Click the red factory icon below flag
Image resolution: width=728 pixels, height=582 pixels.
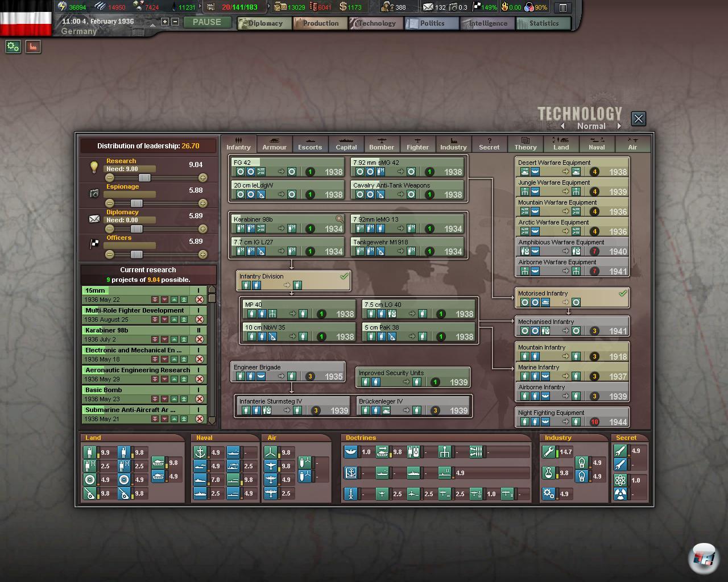[33, 47]
